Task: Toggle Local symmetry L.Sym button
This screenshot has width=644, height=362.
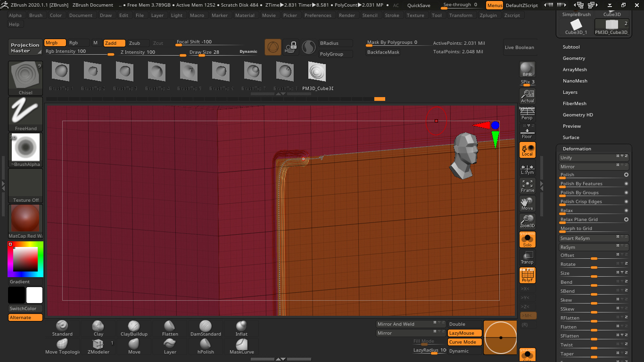Action: tap(528, 169)
